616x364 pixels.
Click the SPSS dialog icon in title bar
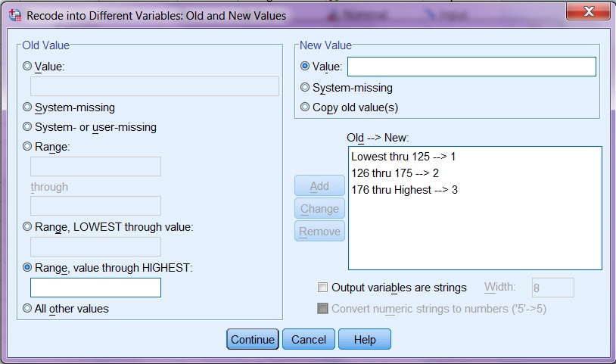click(13, 15)
